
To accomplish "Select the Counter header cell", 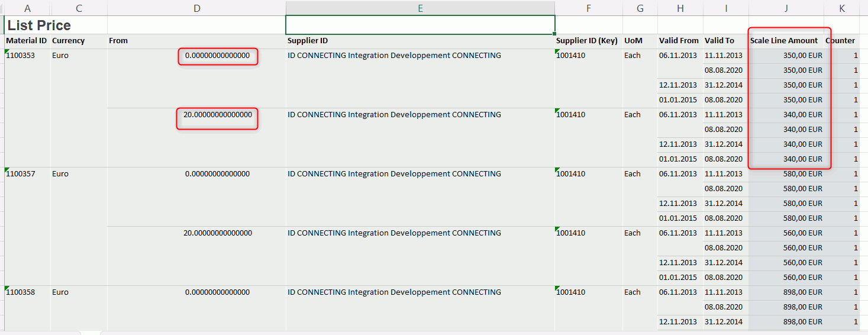I will coord(840,41).
